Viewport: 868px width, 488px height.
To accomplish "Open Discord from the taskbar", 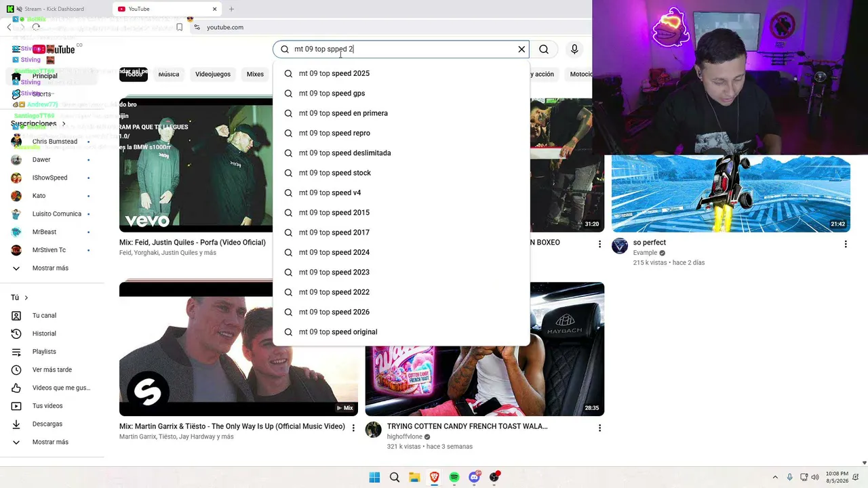I will click(474, 477).
